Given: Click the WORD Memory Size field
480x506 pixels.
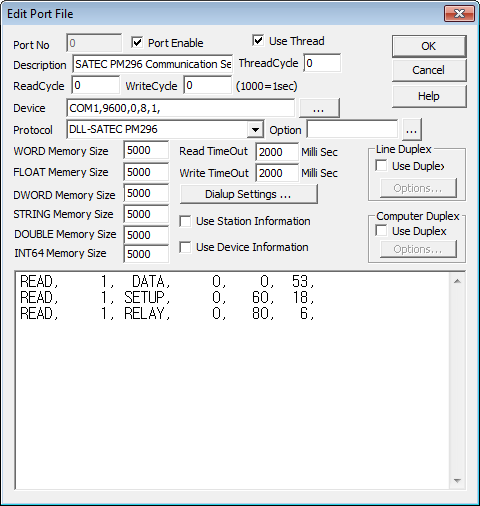Looking at the screenshot, I should [146, 150].
